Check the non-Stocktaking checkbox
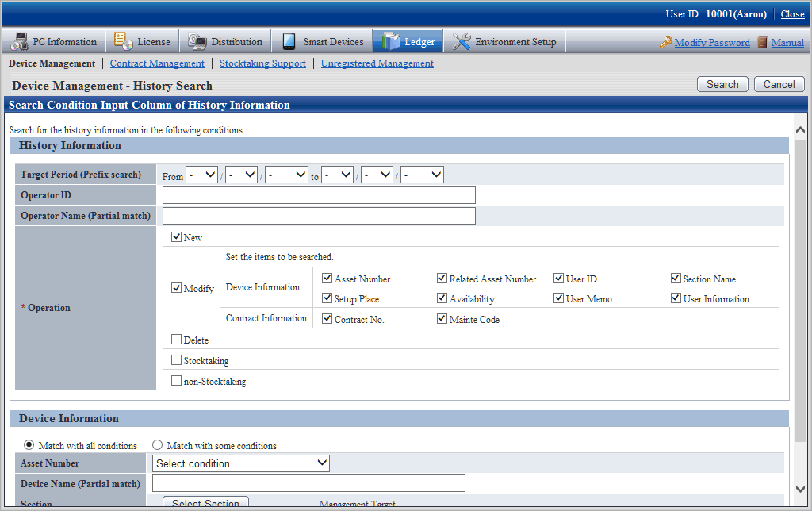This screenshot has width=812, height=511. [176, 381]
